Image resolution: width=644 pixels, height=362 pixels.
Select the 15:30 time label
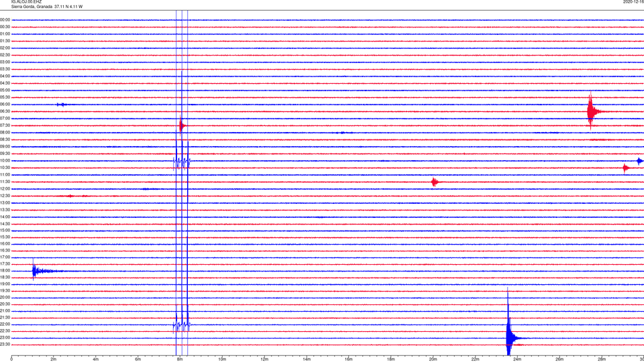[x=5, y=237]
